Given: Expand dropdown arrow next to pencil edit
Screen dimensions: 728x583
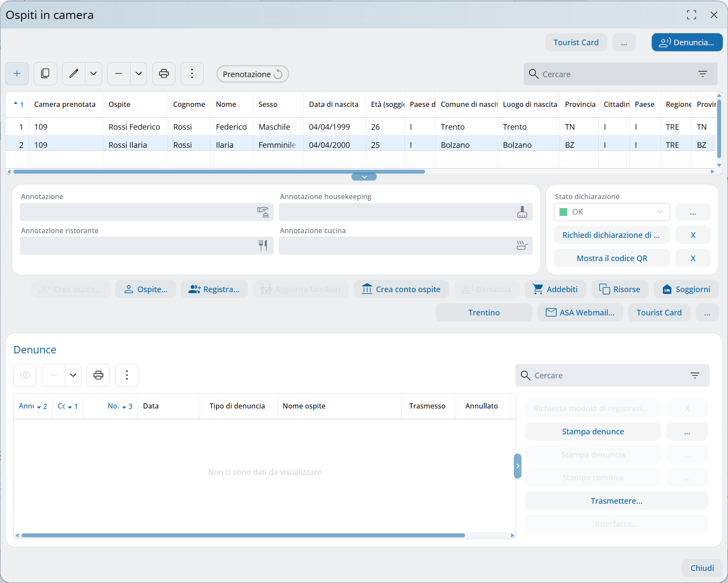Looking at the screenshot, I should point(94,74).
